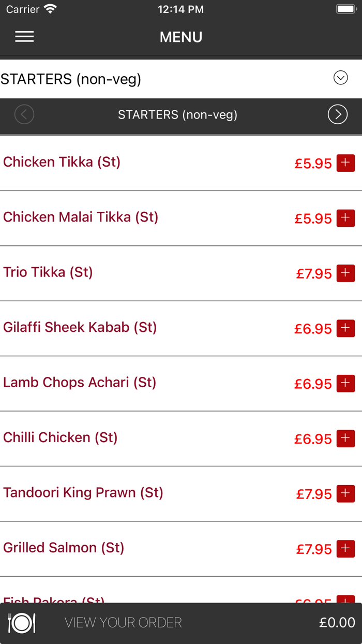Add Tandoori King Prawn (St) to order
This screenshot has height=644, width=362.
click(x=345, y=493)
